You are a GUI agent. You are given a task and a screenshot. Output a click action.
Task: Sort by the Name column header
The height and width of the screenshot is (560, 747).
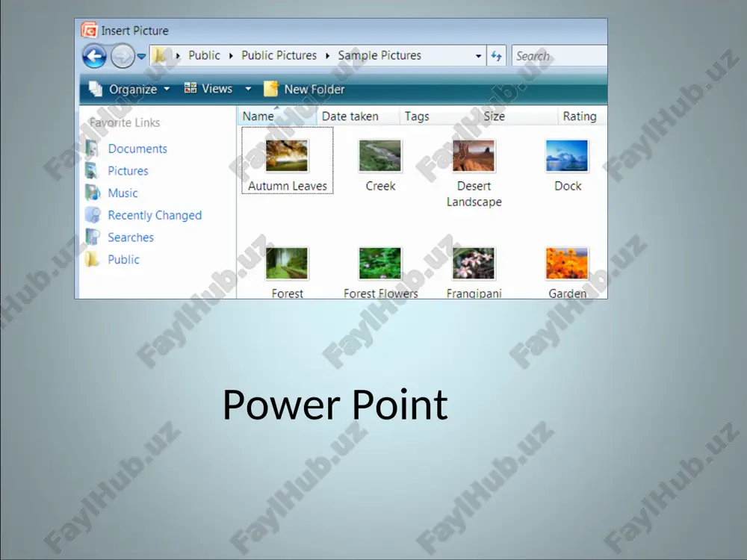277,116
